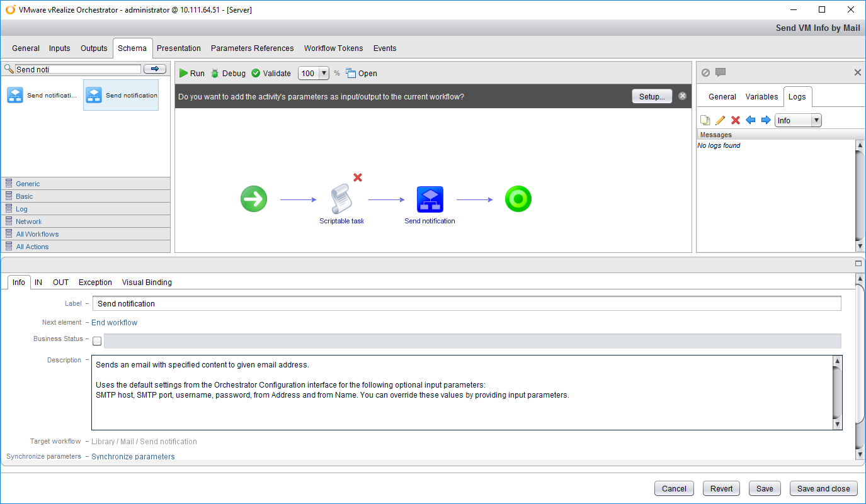Screen dimensions: 866x504
Task: Enable the Business Status checkbox
Action: tap(97, 341)
